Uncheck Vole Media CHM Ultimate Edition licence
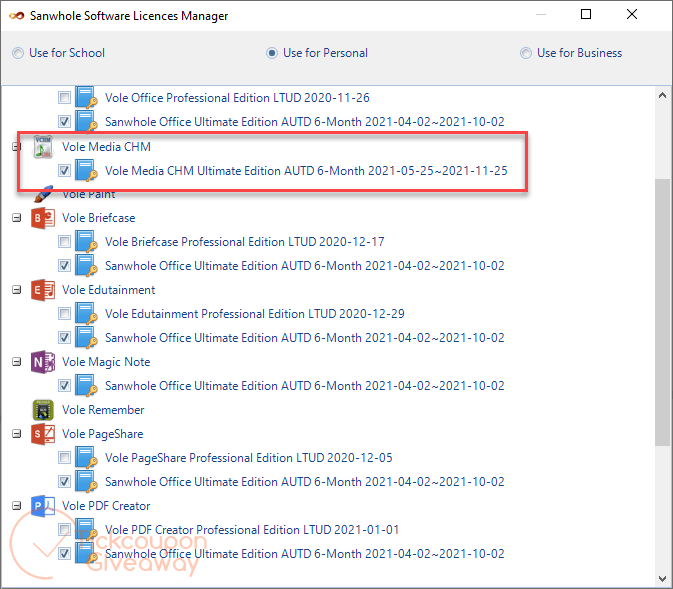This screenshot has width=673, height=589. pos(64,171)
